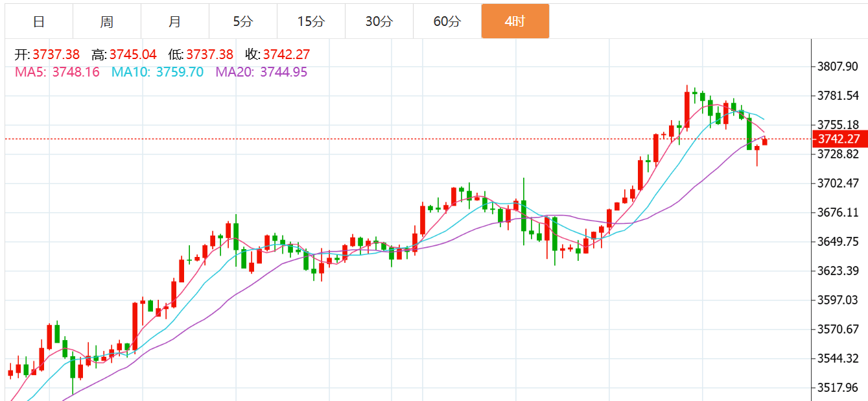Click the purple MA20 3744.95 legend
Viewport: 868px width, 401px height.
click(x=261, y=72)
